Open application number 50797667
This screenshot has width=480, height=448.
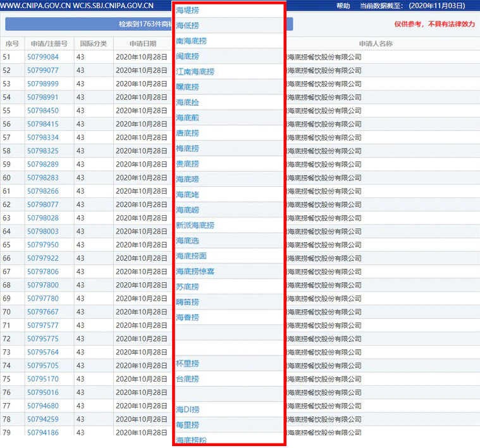coord(43,312)
